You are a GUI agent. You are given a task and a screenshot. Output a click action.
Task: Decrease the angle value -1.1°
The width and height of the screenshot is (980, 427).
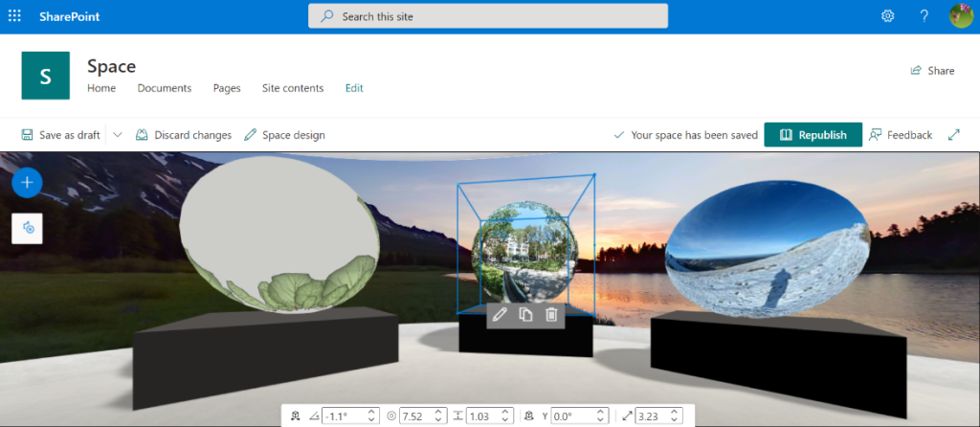[371, 419]
